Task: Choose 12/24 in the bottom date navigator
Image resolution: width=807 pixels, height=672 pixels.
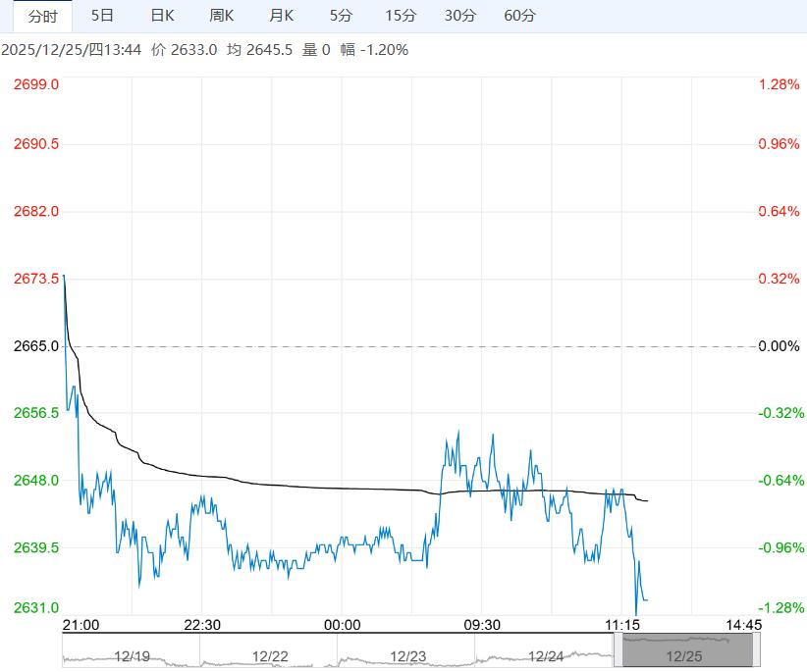Action: pyautogui.click(x=545, y=655)
